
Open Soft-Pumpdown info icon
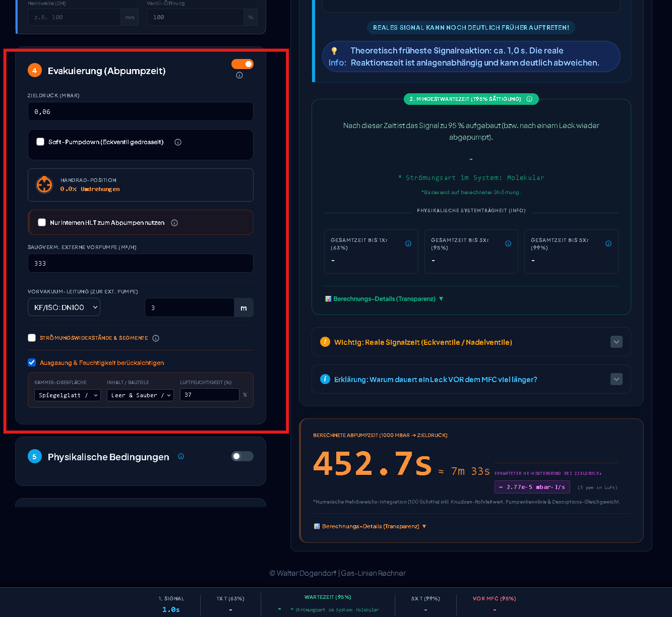[178, 142]
